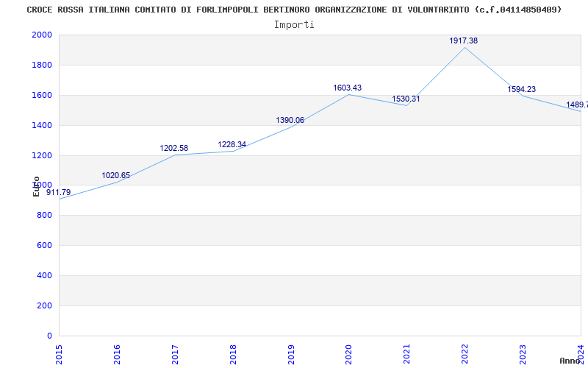588x368 pixels.
Task: Click the 1603.43 data label
Action: (x=348, y=88)
